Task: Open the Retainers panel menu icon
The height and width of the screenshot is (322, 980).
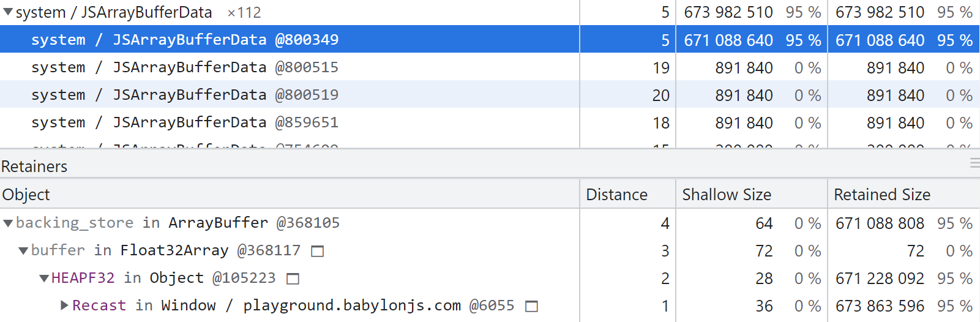Action: pyautogui.click(x=974, y=163)
